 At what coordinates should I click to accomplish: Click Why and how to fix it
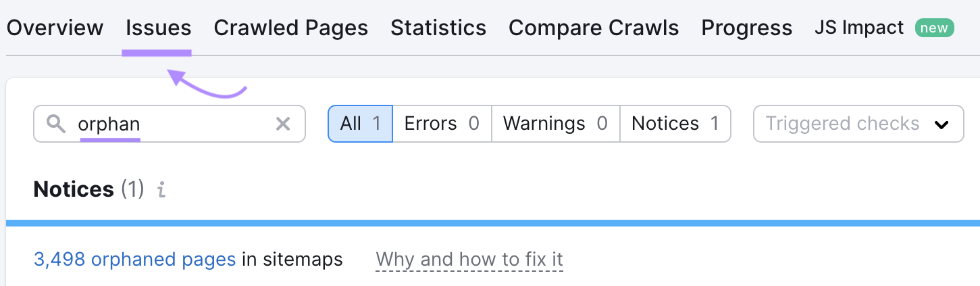469,259
